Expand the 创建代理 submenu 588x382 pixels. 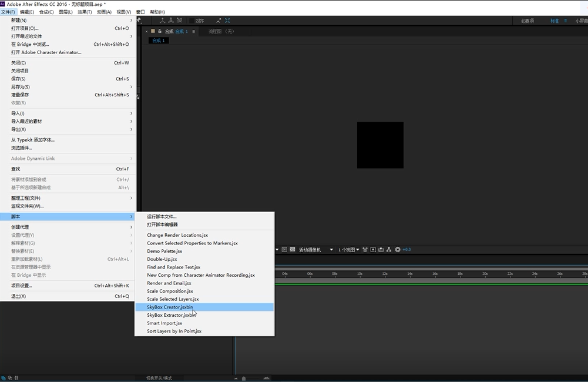click(x=68, y=227)
